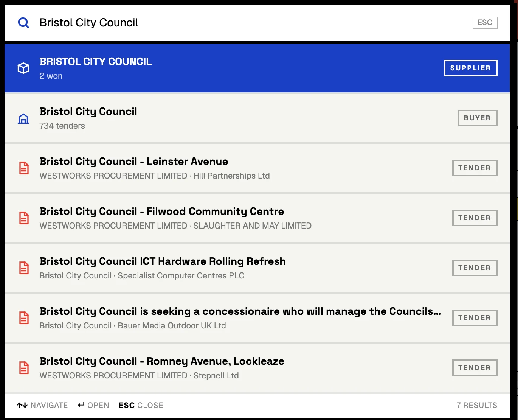Click the OPEN label in footer

click(98, 405)
